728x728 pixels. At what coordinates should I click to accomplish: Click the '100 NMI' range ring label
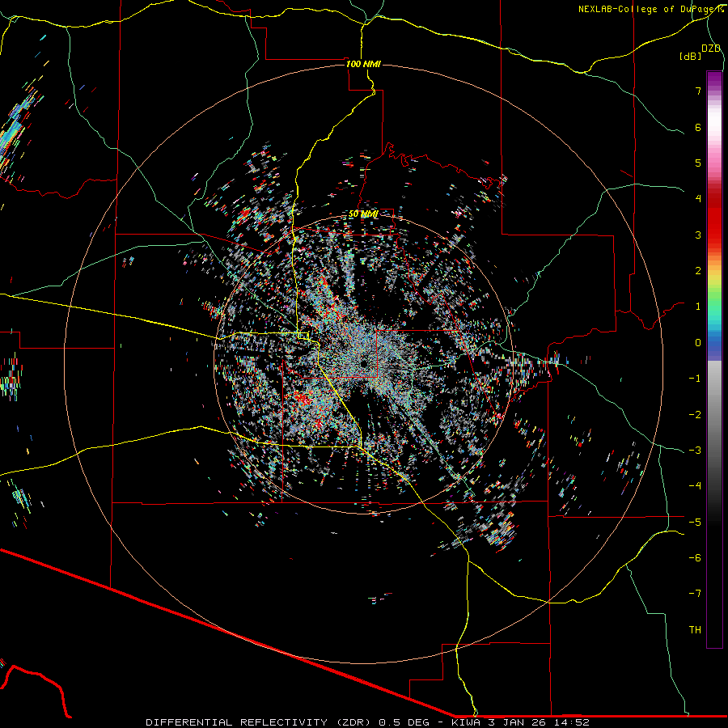tap(363, 64)
